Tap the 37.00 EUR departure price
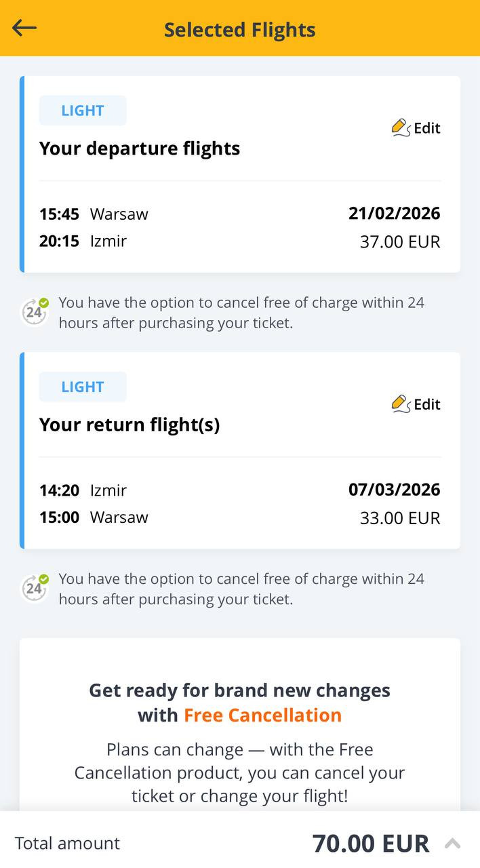The height and width of the screenshot is (868, 480). pos(399,242)
